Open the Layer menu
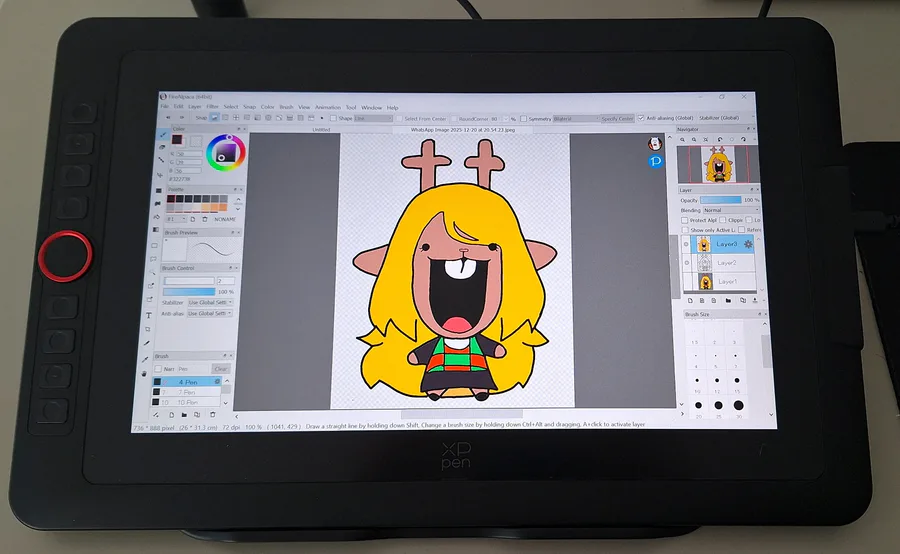This screenshot has height=554, width=900. (195, 107)
